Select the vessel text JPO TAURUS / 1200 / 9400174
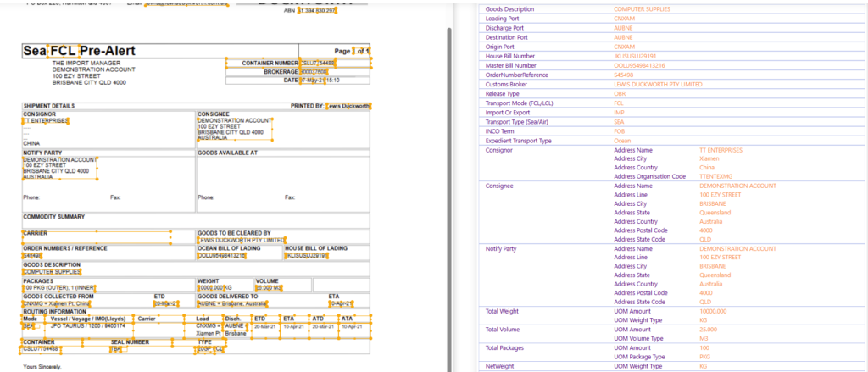This screenshot has height=372, width=868. point(88,326)
